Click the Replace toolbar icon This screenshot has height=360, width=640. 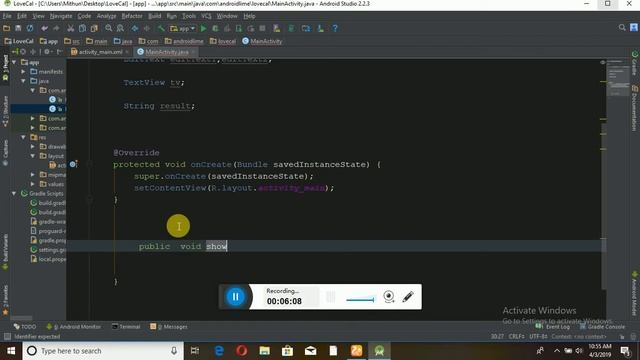click(120, 28)
